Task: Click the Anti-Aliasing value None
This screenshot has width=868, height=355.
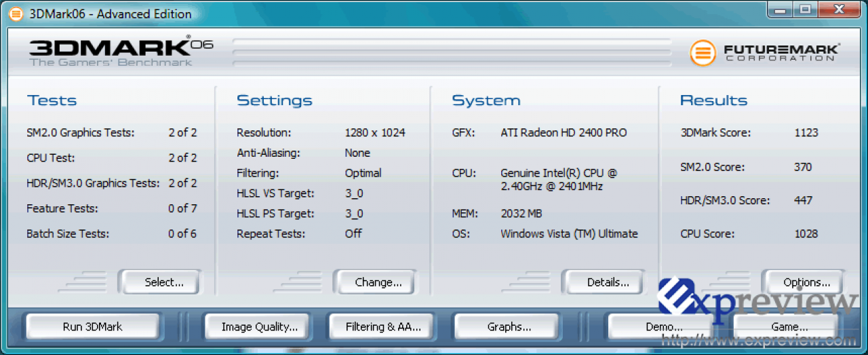Action: coord(357,153)
